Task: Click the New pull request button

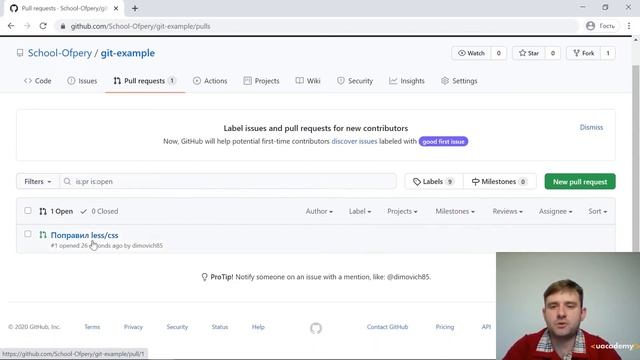Action: pyautogui.click(x=580, y=182)
